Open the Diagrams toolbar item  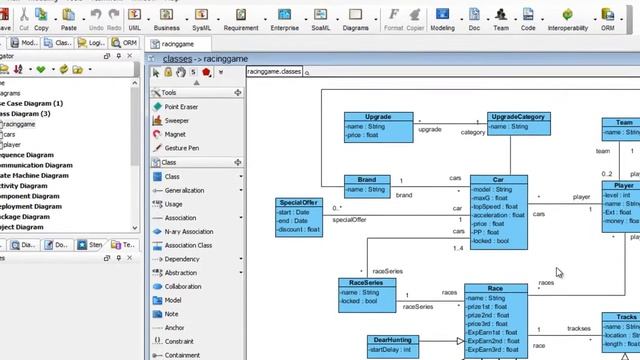[x=355, y=19]
